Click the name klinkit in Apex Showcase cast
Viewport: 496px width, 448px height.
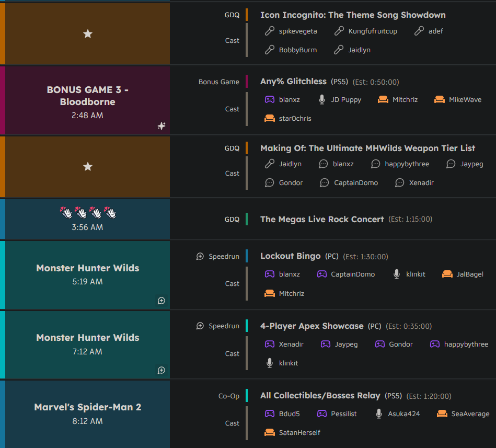[288, 363]
